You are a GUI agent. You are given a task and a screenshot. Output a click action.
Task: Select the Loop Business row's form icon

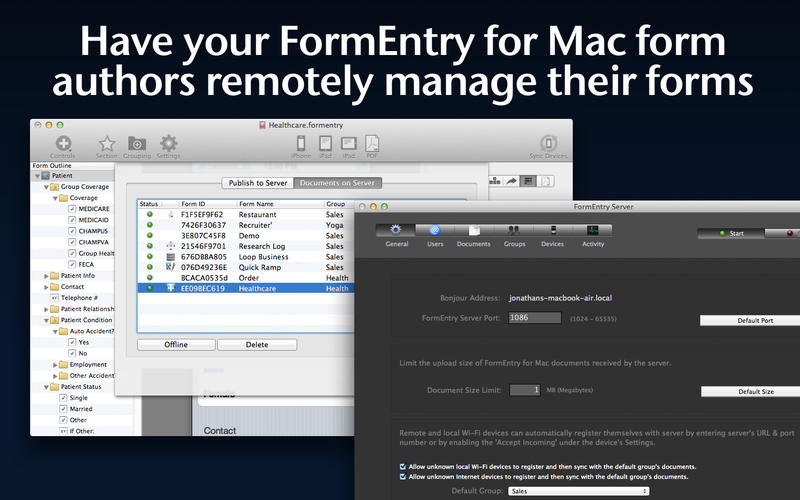171,257
